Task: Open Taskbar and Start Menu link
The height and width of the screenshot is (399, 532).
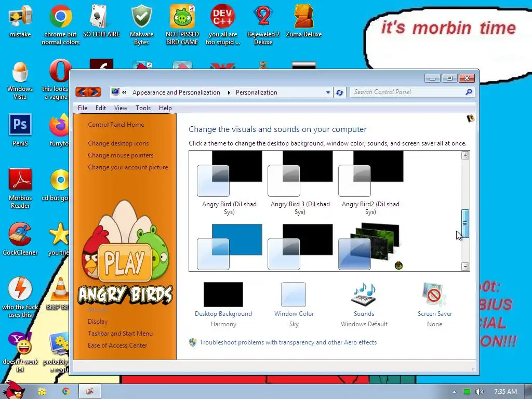Action: click(120, 334)
